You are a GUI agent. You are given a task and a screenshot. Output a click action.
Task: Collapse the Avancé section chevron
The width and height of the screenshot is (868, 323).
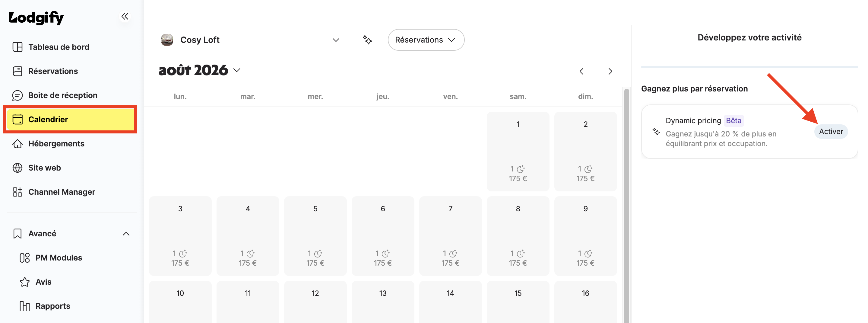pyautogui.click(x=126, y=234)
